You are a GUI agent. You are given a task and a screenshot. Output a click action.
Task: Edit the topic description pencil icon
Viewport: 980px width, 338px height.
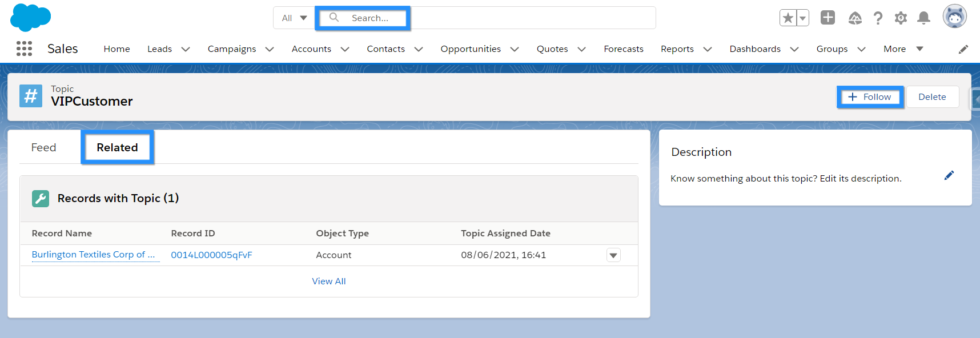coord(949,176)
